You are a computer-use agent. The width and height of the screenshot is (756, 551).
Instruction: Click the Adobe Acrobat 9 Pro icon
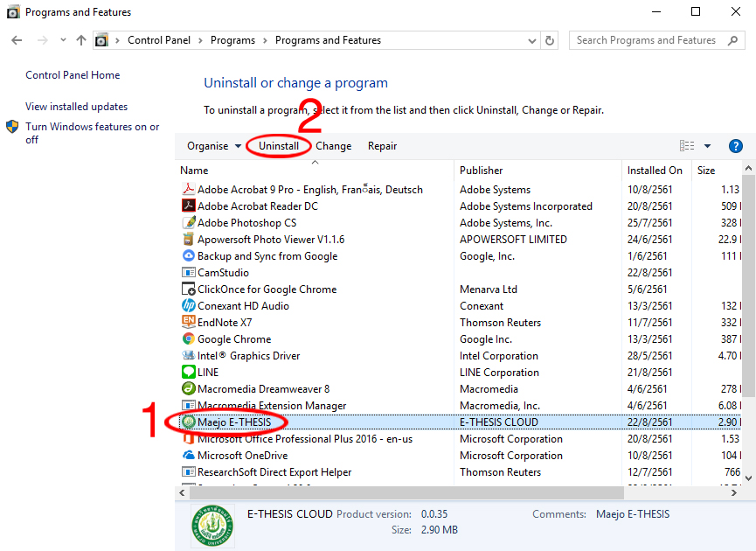(x=189, y=189)
